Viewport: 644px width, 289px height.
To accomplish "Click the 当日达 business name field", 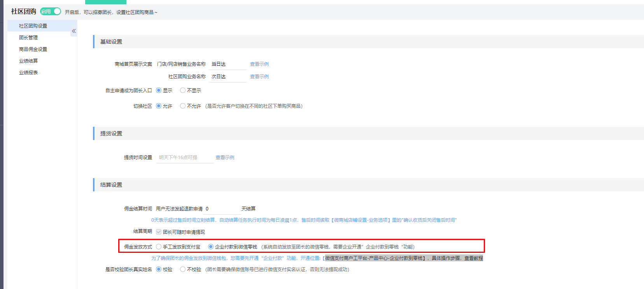I will pos(227,64).
